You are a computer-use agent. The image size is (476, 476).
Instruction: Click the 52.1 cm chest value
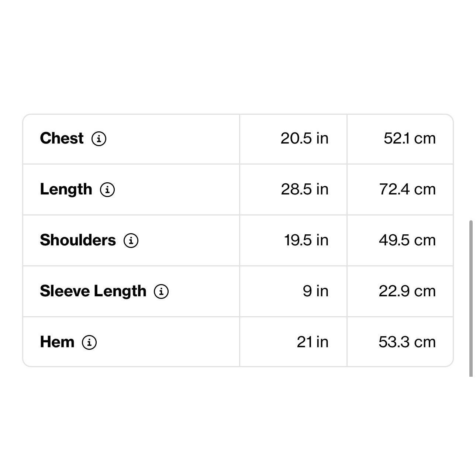(x=410, y=138)
